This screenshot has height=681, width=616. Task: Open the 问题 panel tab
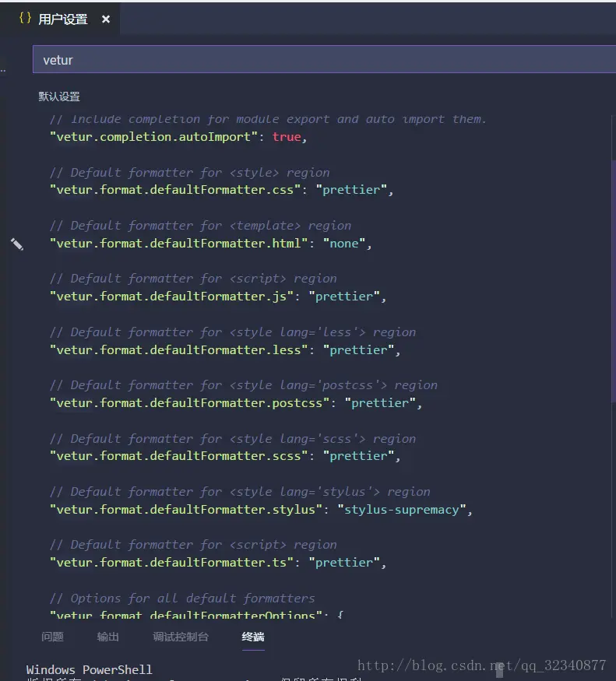click(x=53, y=637)
